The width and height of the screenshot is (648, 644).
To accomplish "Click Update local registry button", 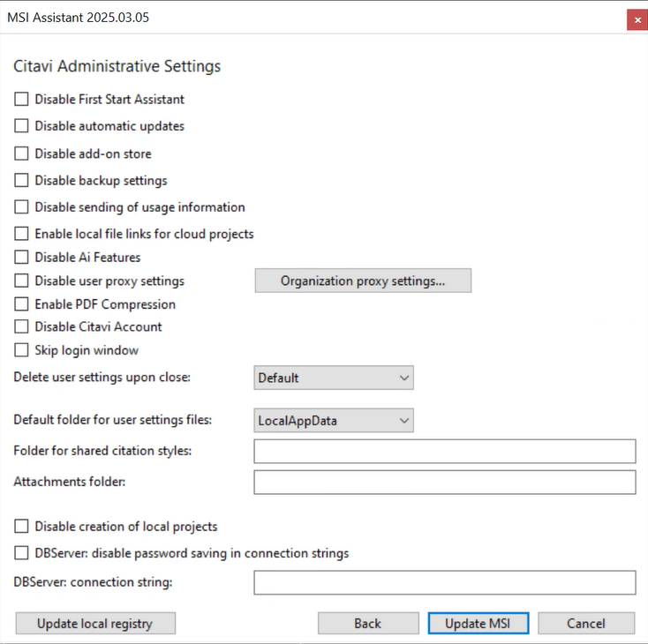I will pyautogui.click(x=95, y=624).
